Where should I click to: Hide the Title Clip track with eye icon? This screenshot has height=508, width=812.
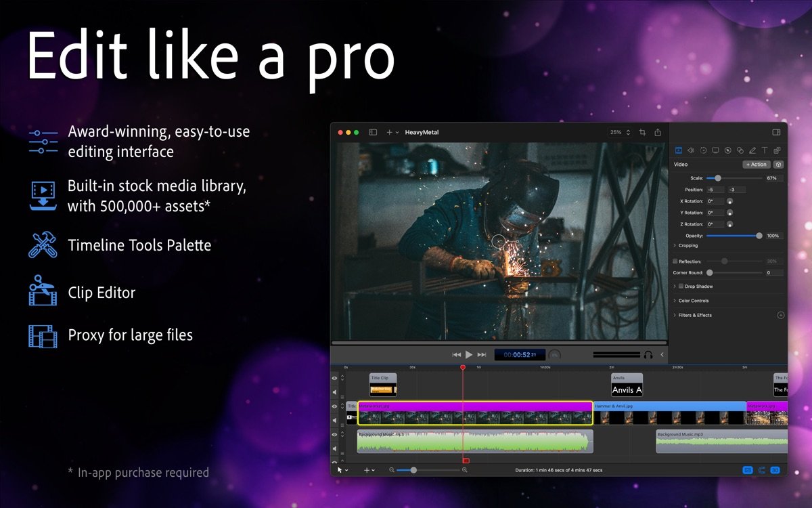coord(334,378)
